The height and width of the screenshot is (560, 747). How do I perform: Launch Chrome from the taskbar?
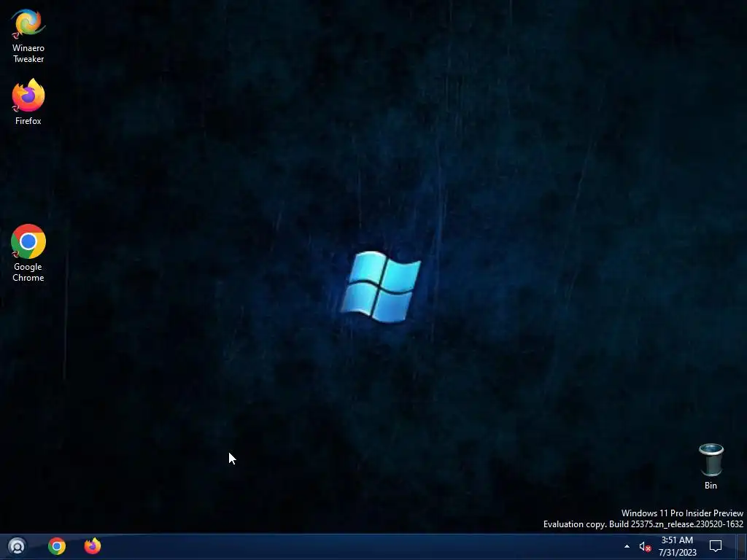tap(57, 546)
